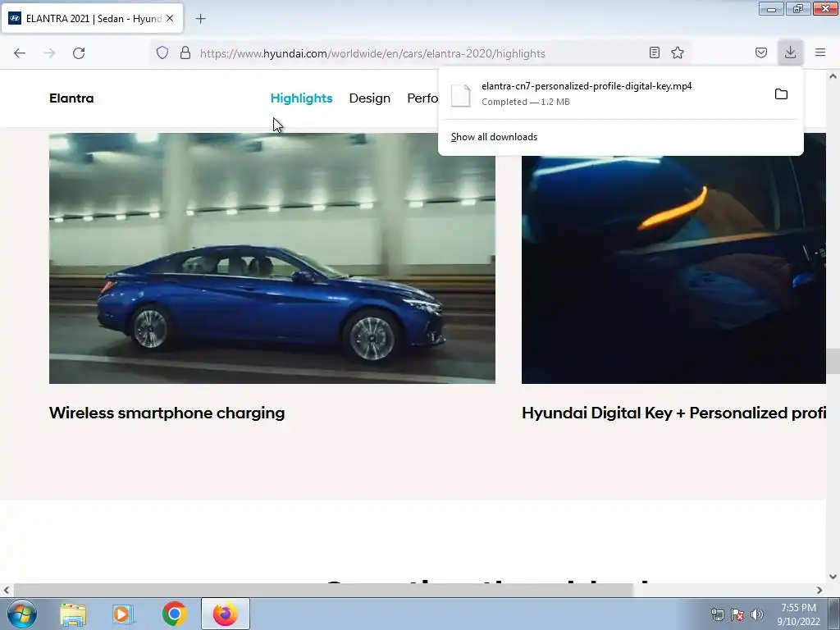Click vertical scrollbar down arrow
840x630 pixels.
coord(833,577)
